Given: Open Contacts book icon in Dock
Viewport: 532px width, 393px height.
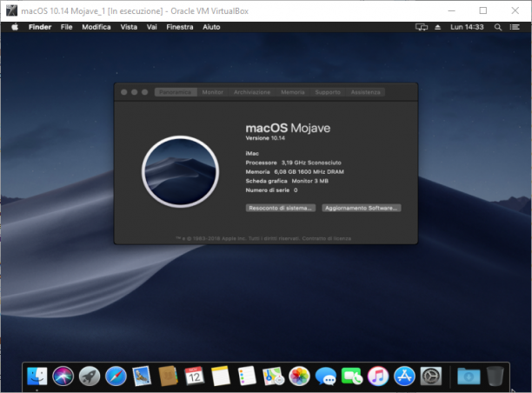Looking at the screenshot, I should pos(168,376).
